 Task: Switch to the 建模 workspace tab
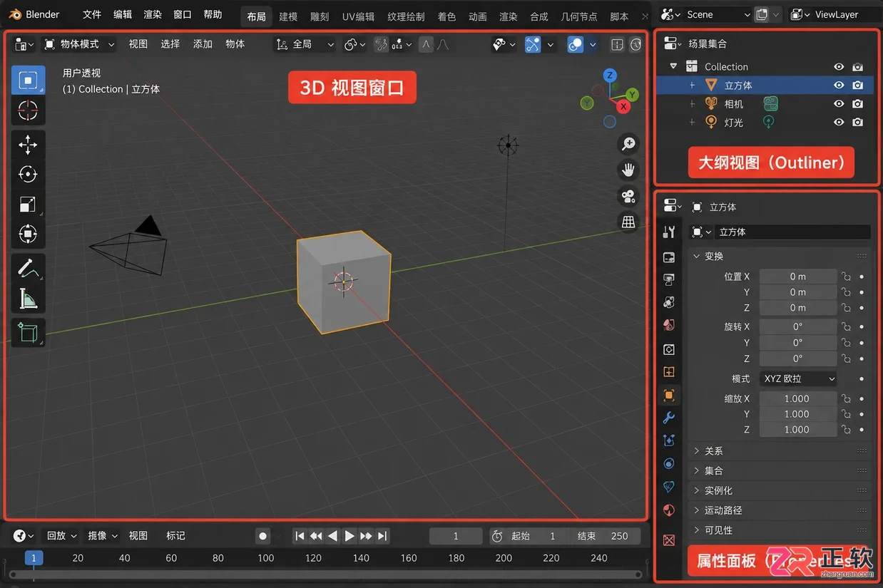pos(288,17)
